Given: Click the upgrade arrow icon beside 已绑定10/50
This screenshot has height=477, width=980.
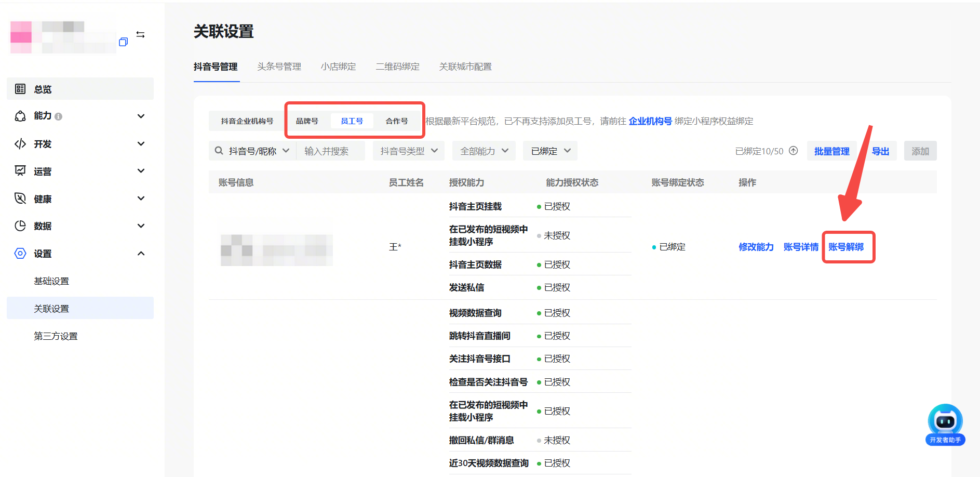Looking at the screenshot, I should pyautogui.click(x=793, y=151).
